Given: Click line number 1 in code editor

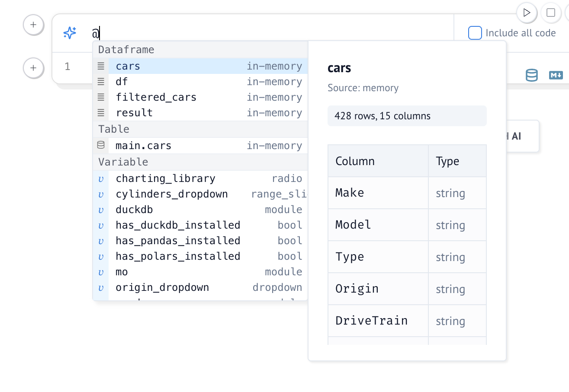Looking at the screenshot, I should coord(67,66).
